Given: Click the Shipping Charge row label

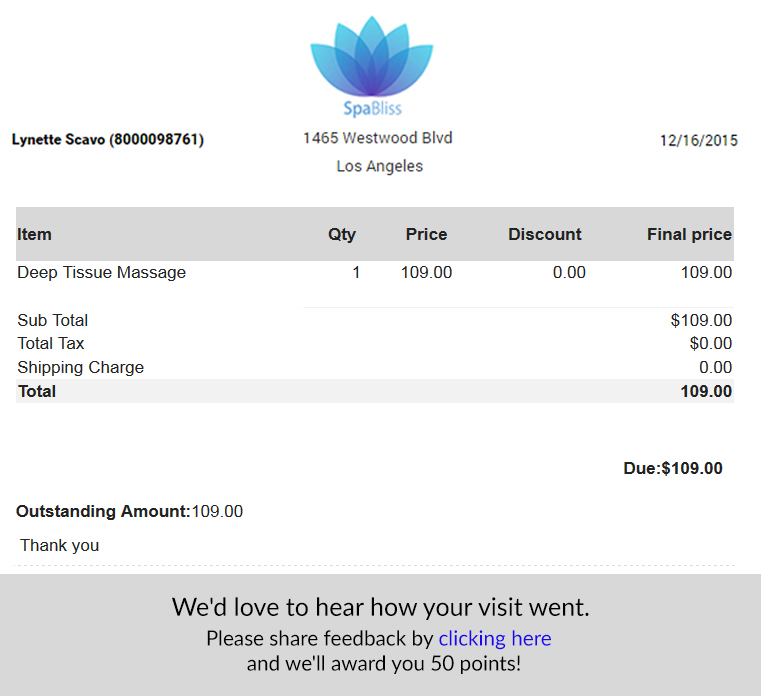Looking at the screenshot, I should [x=81, y=367].
